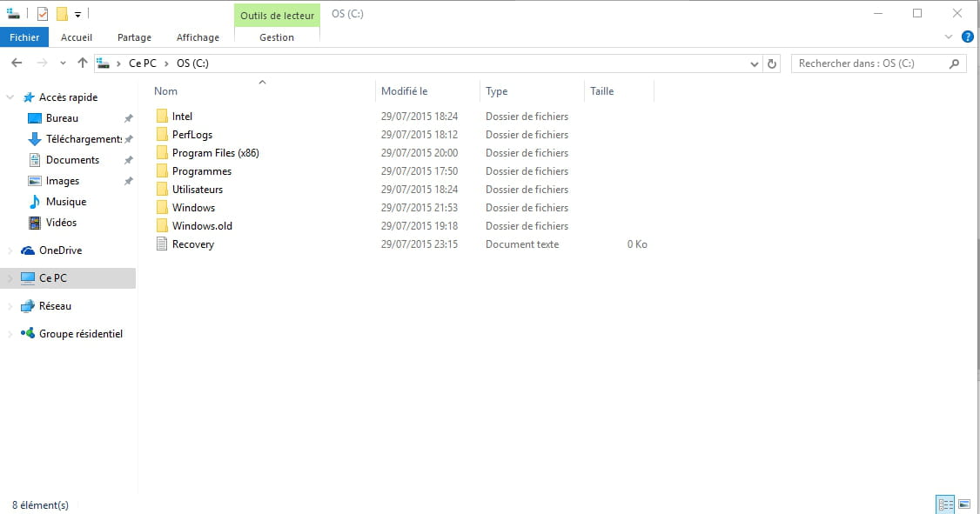Click the New folder icon in title bar
Viewport: 980px width, 514px height.
tap(62, 13)
